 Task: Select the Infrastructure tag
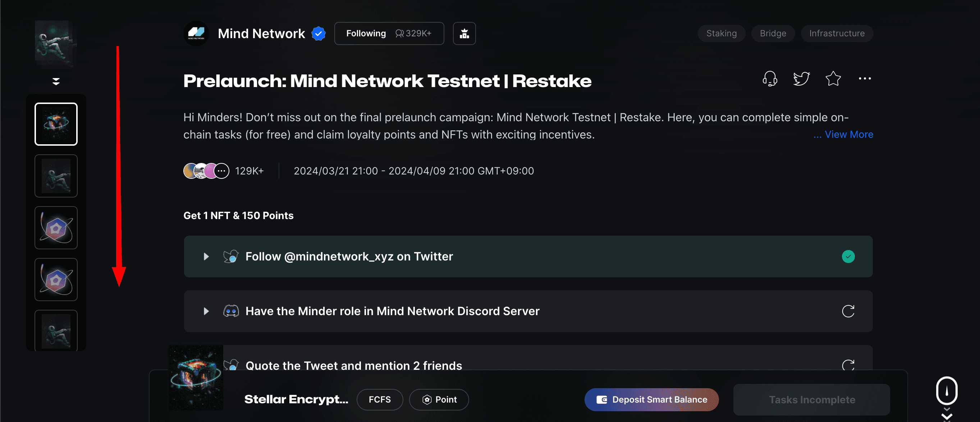(x=837, y=33)
